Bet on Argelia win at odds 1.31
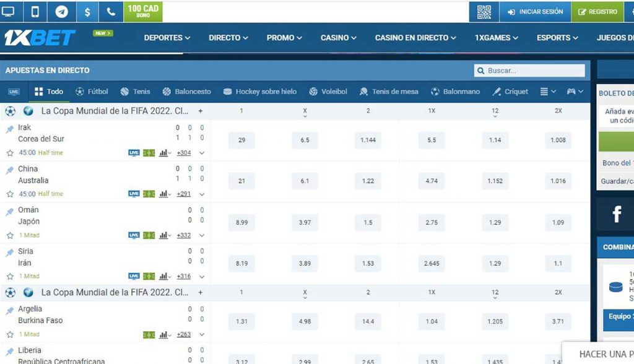The height and width of the screenshot is (364, 634). point(241,321)
